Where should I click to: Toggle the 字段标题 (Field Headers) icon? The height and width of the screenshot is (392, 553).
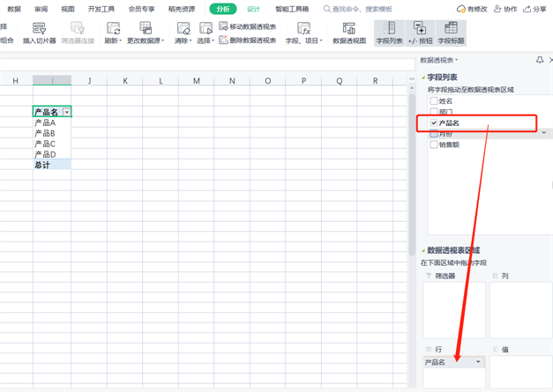pos(451,33)
